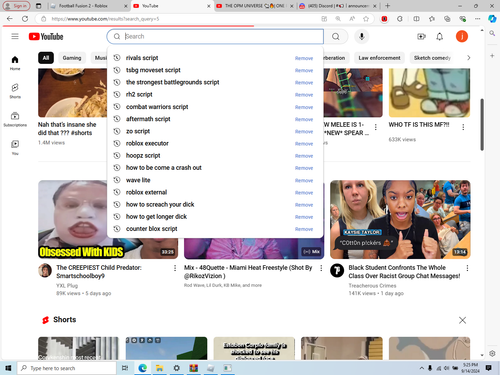Open the Create video icon
The width and height of the screenshot is (500, 375).
point(421,36)
